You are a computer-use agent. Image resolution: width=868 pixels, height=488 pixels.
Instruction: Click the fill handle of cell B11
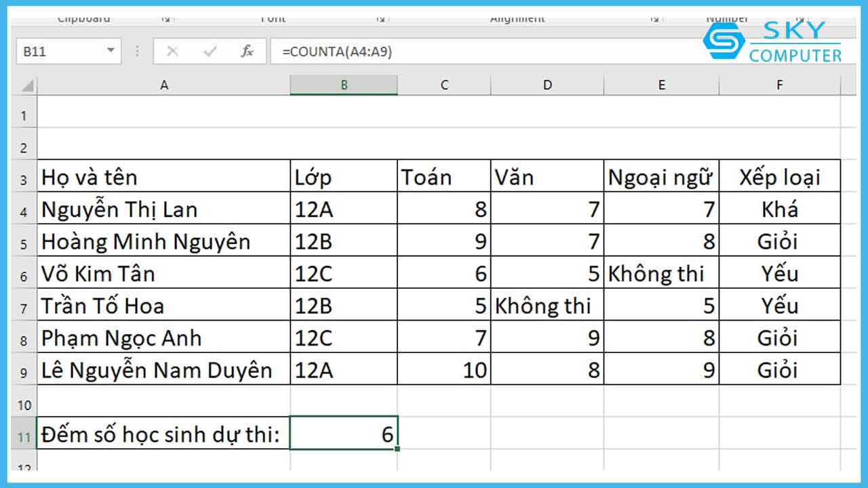click(x=397, y=449)
